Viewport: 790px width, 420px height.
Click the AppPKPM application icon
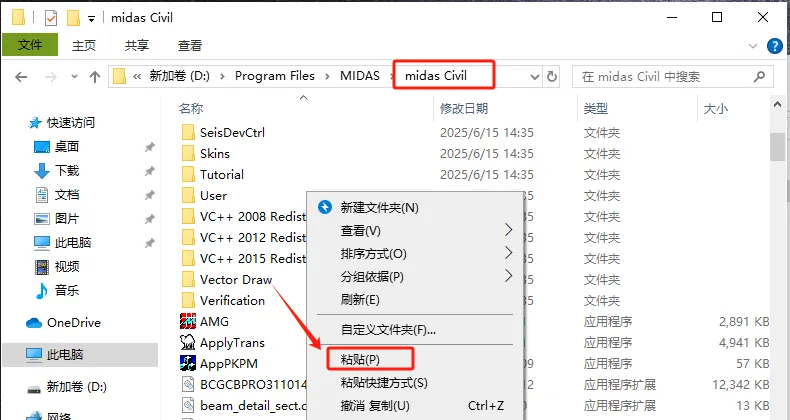(188, 364)
